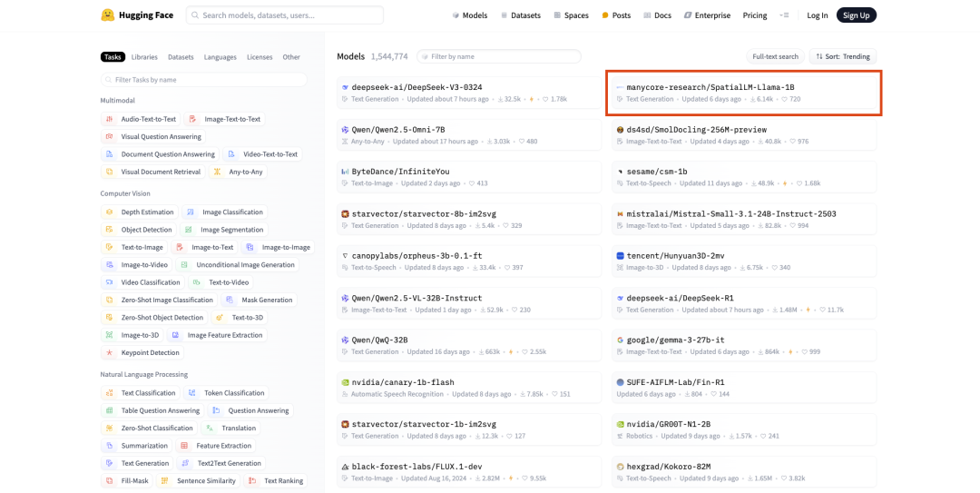Filter by Zero-Shot Image Classification task
The image size is (980, 493).
tap(160, 300)
